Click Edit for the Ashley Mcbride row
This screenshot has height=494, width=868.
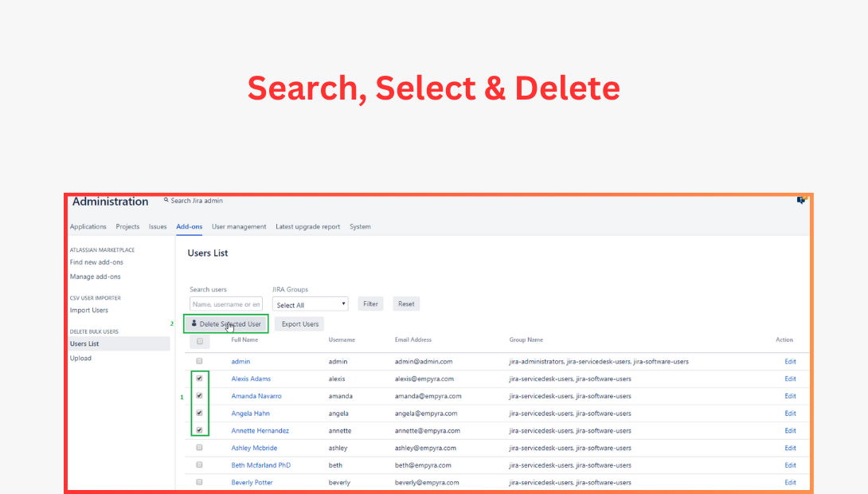(x=790, y=448)
